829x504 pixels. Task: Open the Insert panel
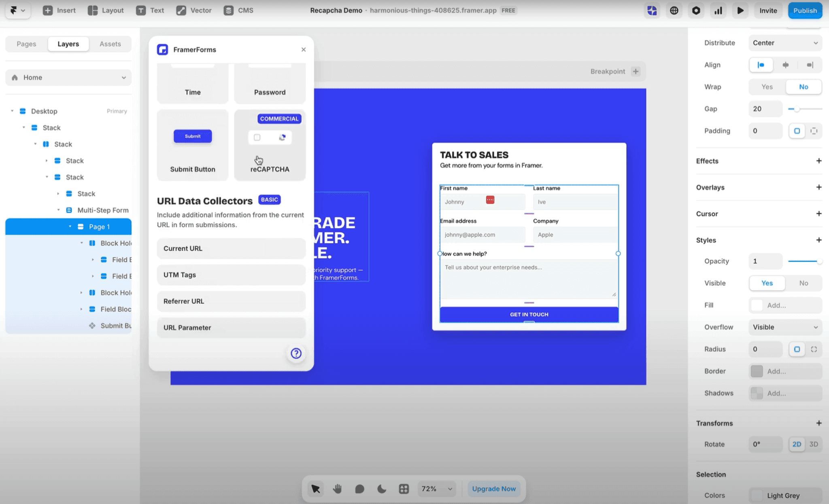[x=59, y=10]
